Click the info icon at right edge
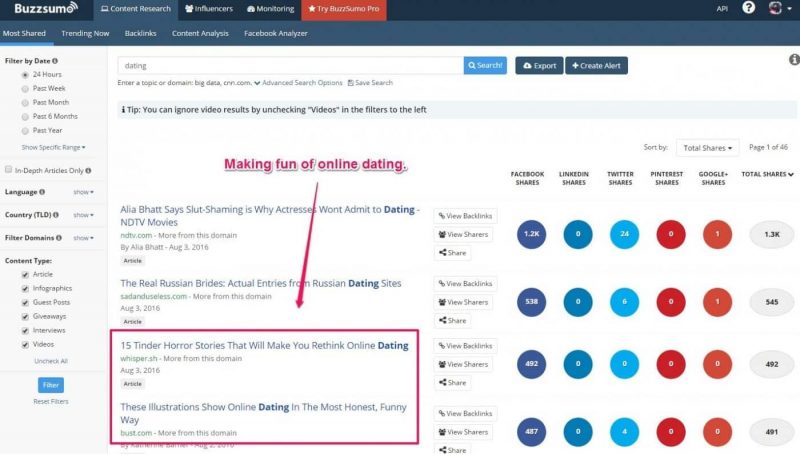This screenshot has width=800, height=454. [794, 60]
